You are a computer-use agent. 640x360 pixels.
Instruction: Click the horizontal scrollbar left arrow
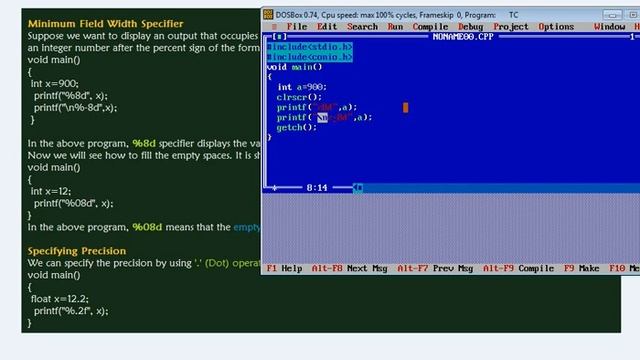358,188
